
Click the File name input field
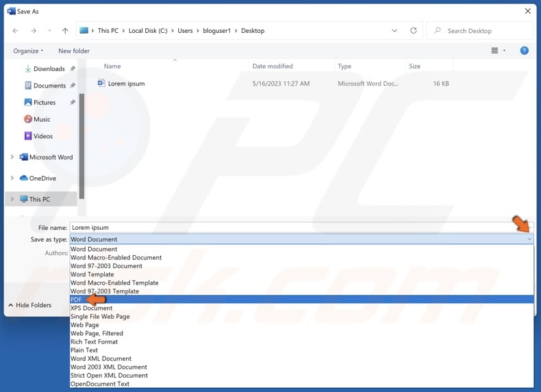point(301,228)
